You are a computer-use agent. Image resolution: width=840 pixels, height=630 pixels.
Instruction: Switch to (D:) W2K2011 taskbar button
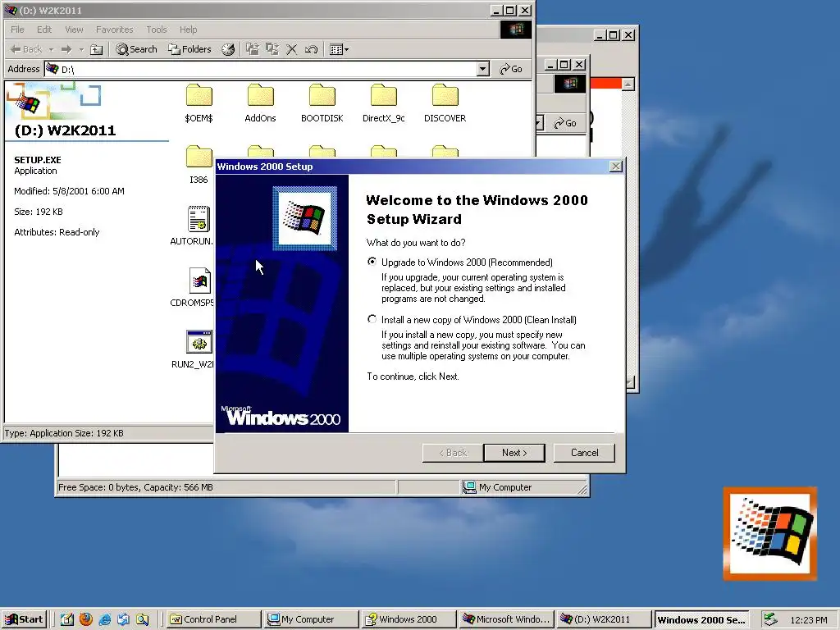pyautogui.click(x=603, y=619)
